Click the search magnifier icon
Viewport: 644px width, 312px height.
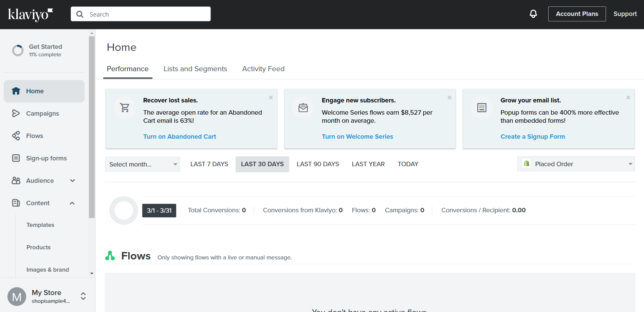coord(80,14)
